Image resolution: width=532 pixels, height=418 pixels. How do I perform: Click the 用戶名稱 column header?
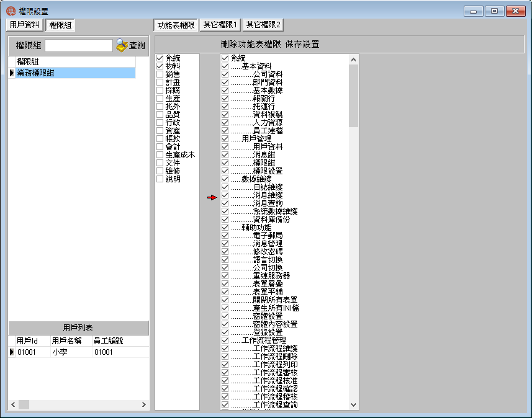(71, 340)
